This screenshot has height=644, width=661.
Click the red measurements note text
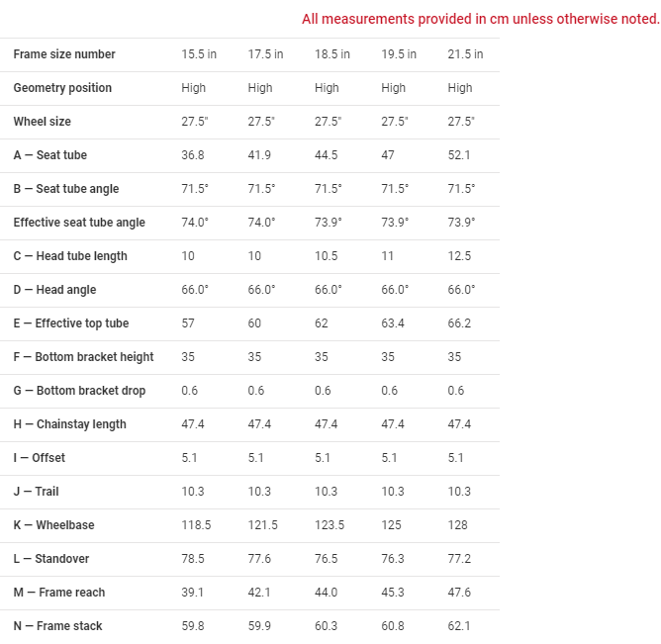(x=480, y=19)
